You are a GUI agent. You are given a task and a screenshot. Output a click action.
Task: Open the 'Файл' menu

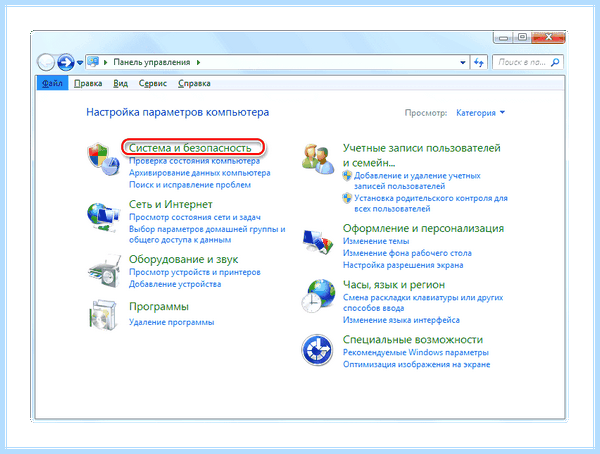52,83
